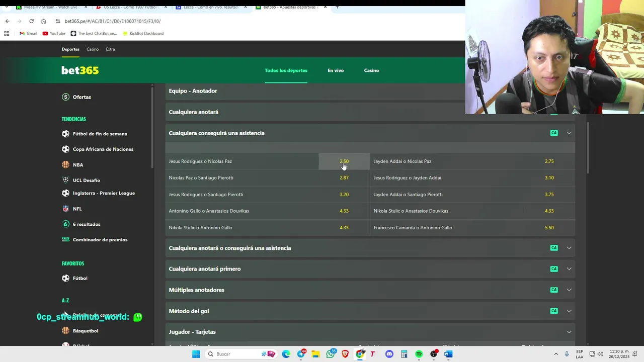Screen dimensions: 644x362
Task: Click the browser address bar
Action: [252, 21]
